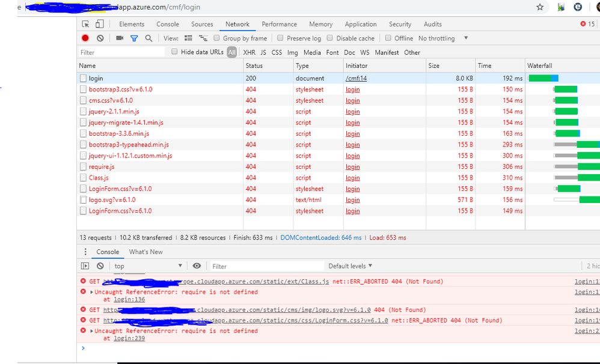Select the XHR filter type
This screenshot has height=364, width=600.
(249, 52)
